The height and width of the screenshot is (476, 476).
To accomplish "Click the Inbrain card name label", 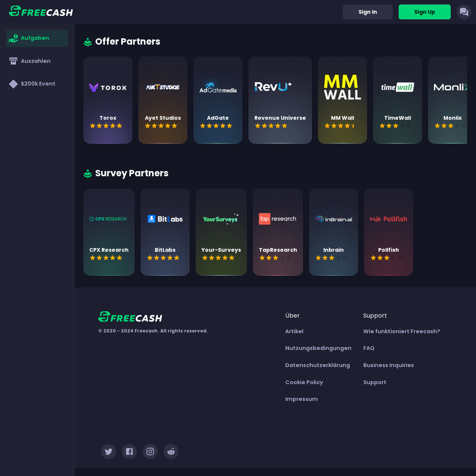I will tap(334, 250).
